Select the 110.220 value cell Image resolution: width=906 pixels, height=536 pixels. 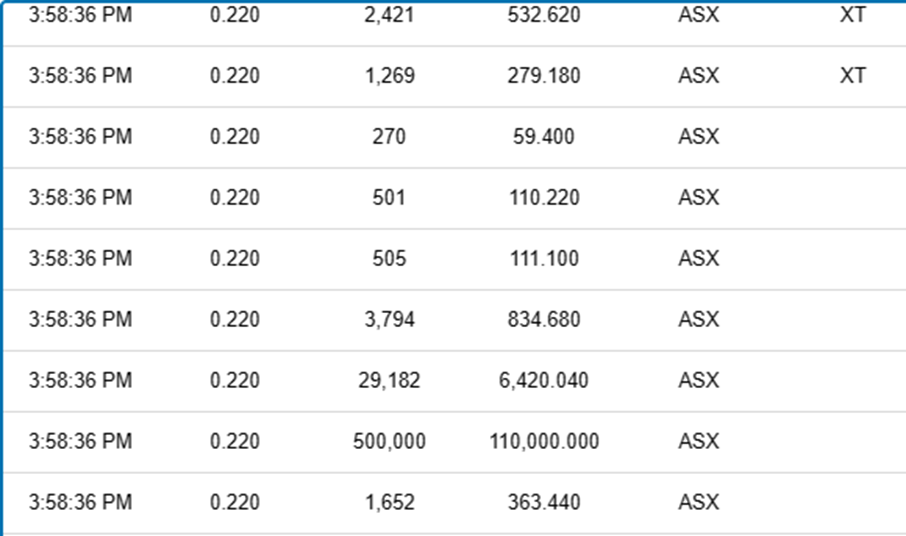[x=543, y=198]
